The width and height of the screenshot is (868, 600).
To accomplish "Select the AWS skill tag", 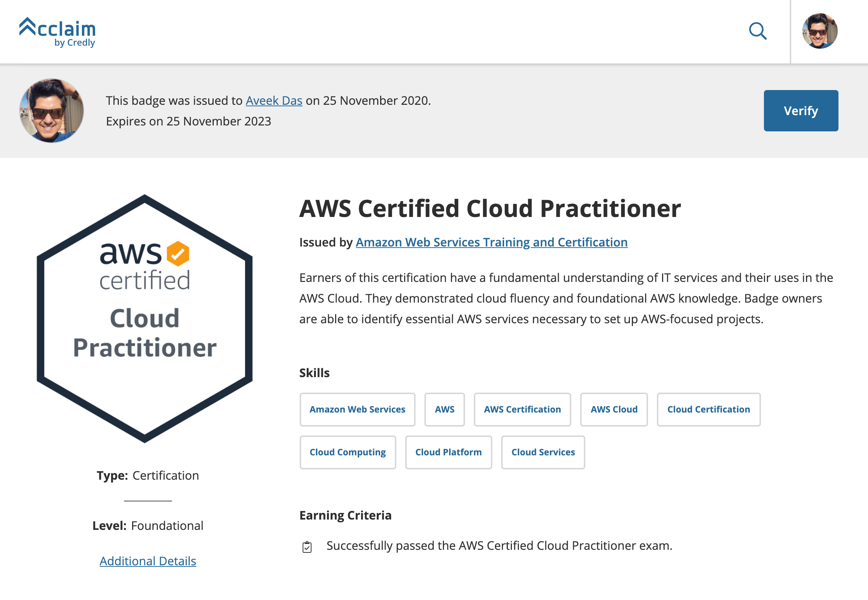I will pos(444,409).
